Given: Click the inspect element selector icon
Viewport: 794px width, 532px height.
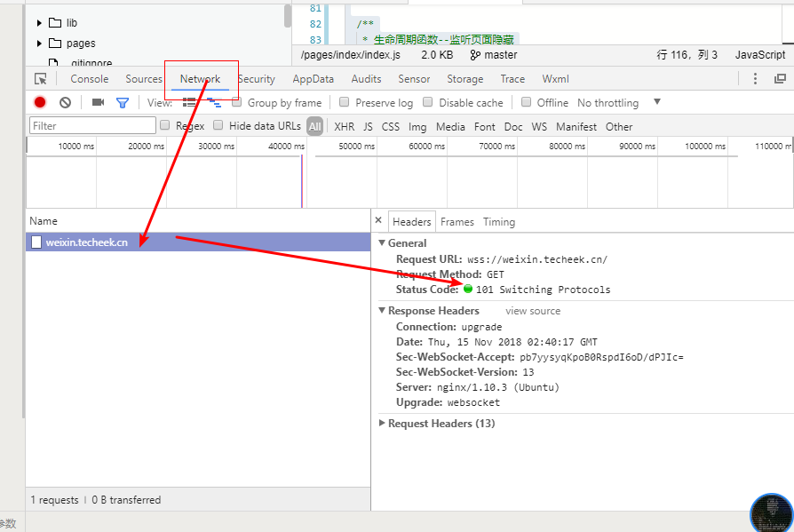Looking at the screenshot, I should pos(40,79).
